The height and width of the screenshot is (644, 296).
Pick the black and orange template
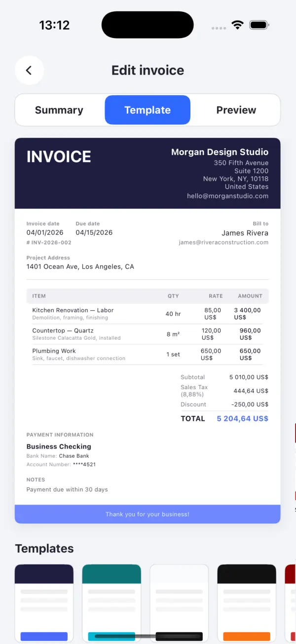[247, 603]
